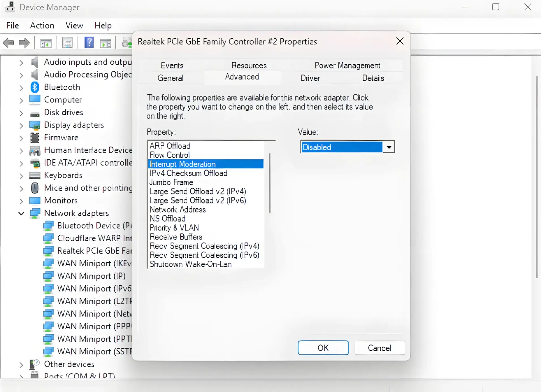This screenshot has width=541, height=392.
Task: Click the Property list vertical scrollbar
Action: (270, 183)
